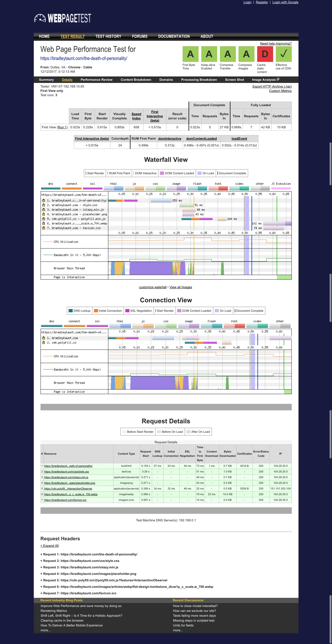Expand Request 2 style.css headers

(80, 561)
